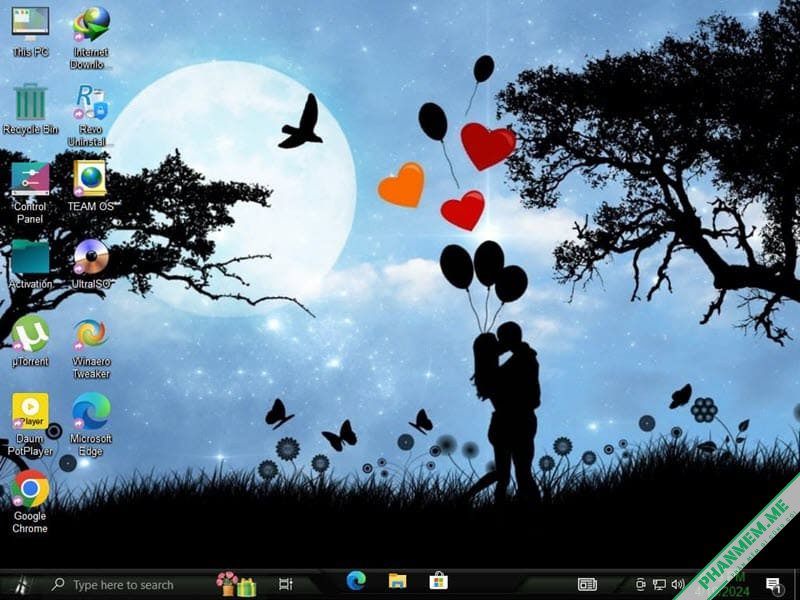This screenshot has height=600, width=800.
Task: Select the µTorrent desktop shortcut
Action: coord(30,341)
